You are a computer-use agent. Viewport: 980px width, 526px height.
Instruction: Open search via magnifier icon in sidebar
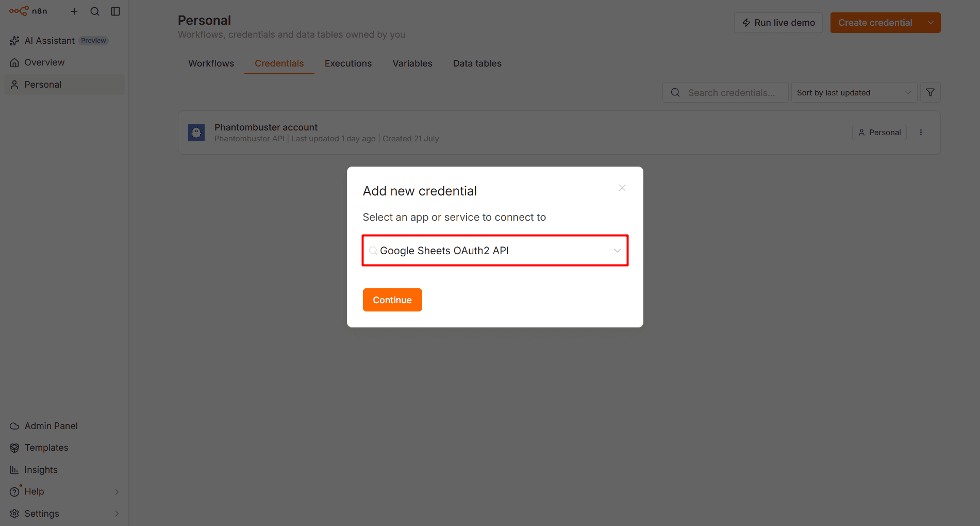pos(95,11)
